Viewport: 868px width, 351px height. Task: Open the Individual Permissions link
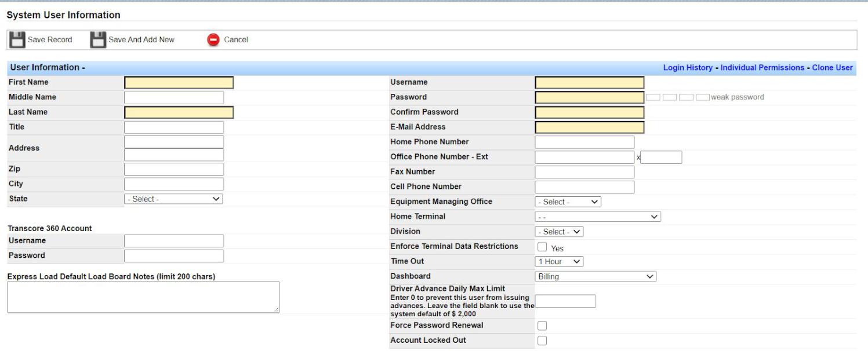pos(762,68)
